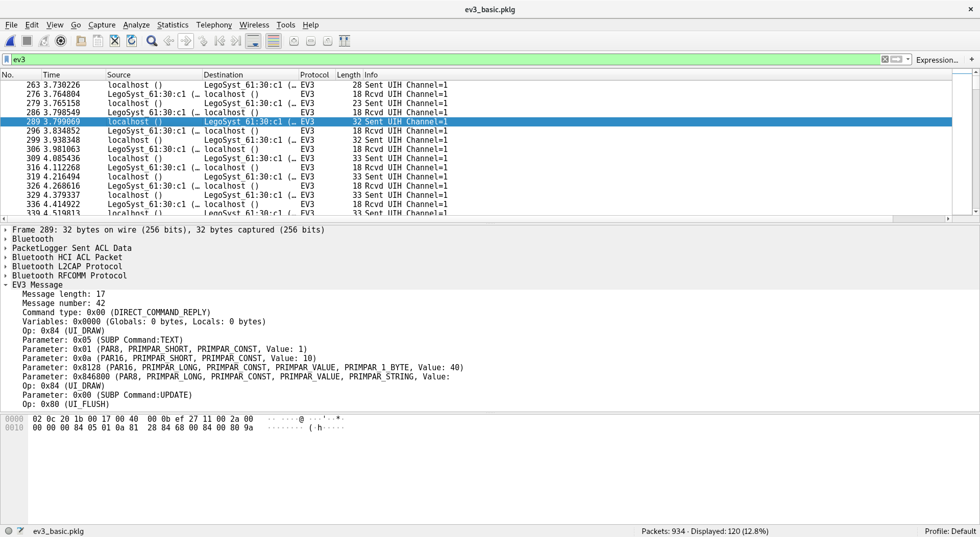Image resolution: width=980 pixels, height=537 pixels.
Task: Open capture file properties status icon
Action: 20,531
